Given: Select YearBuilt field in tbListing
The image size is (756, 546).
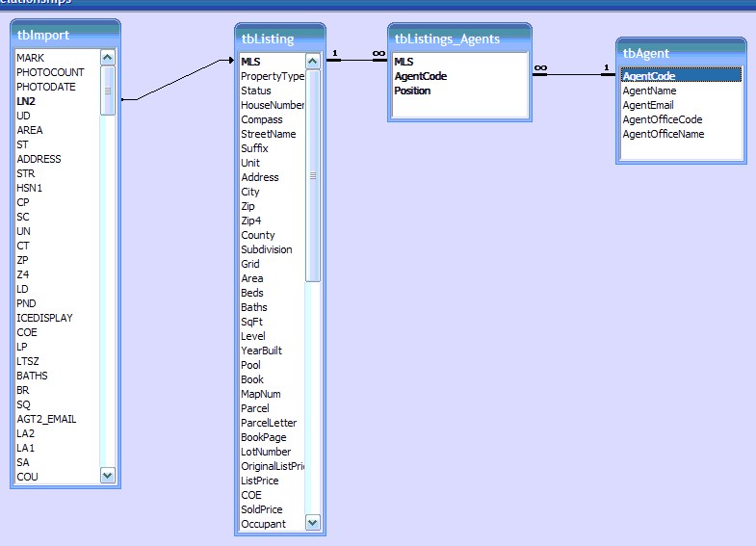Looking at the screenshot, I should (x=261, y=351).
